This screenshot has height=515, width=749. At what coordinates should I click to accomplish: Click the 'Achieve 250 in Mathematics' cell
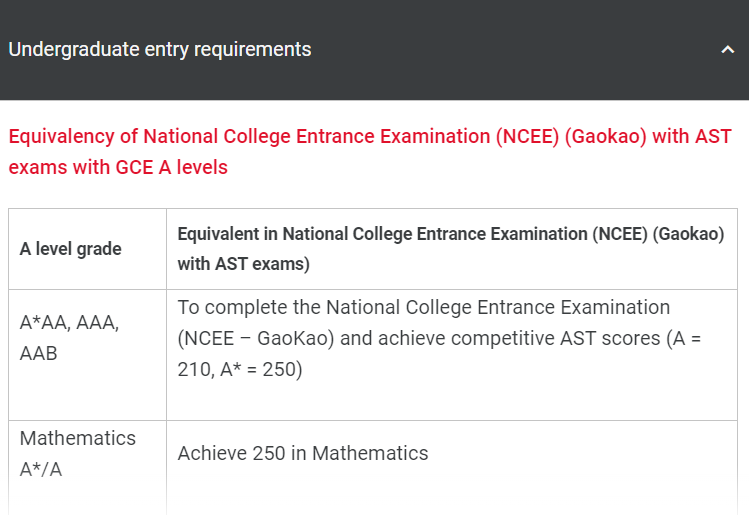[303, 453]
